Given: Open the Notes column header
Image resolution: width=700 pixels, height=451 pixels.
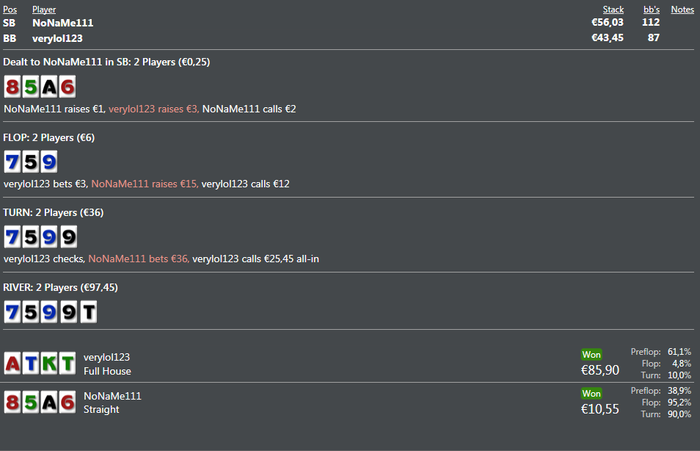Looking at the screenshot, I should [x=682, y=9].
